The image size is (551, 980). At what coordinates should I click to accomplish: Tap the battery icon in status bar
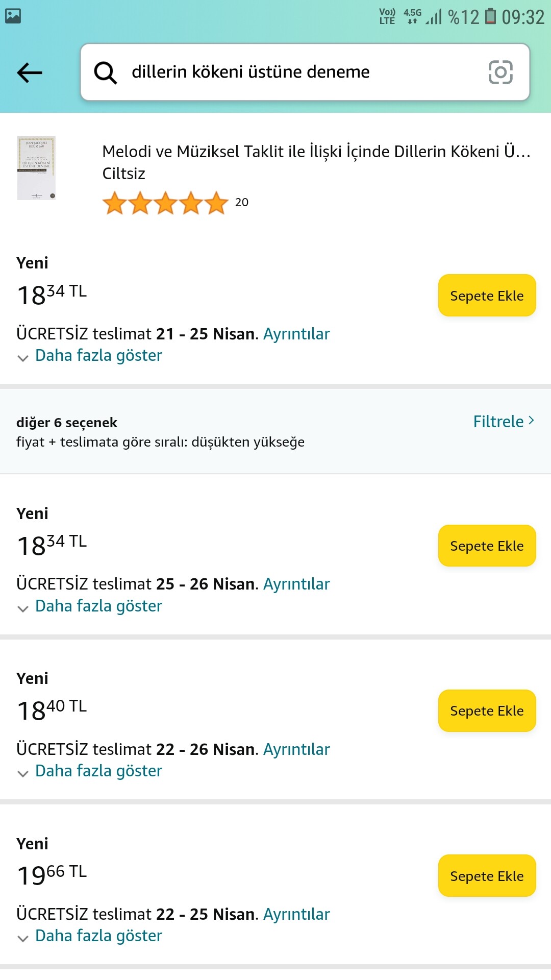pos(490,16)
